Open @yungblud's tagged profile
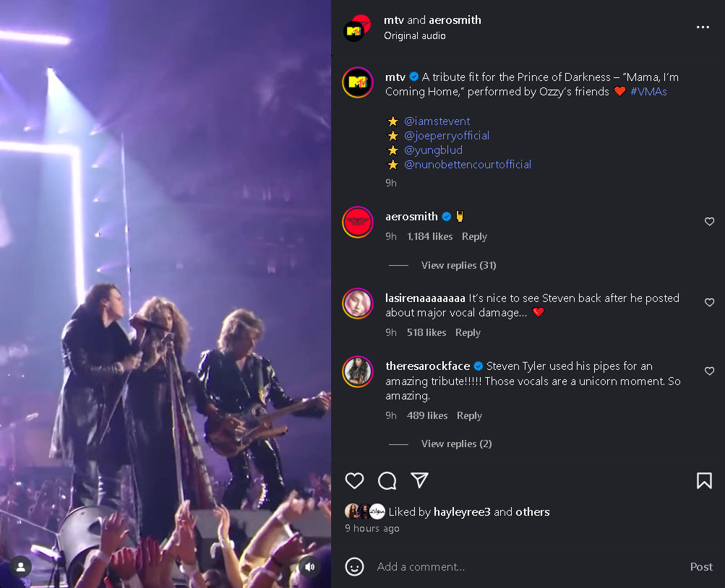Viewport: 725px width, 588px height. tap(433, 150)
